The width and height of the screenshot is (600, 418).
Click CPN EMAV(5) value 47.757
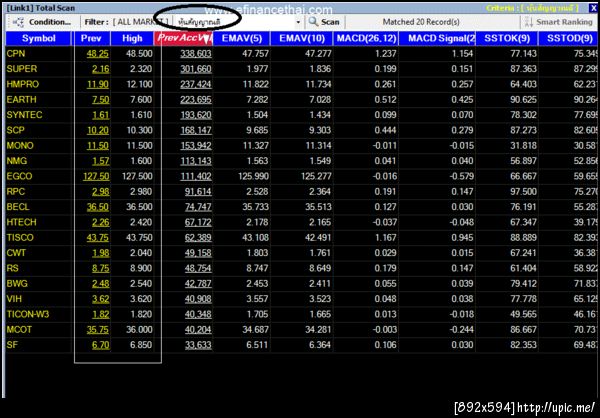pyautogui.click(x=255, y=54)
